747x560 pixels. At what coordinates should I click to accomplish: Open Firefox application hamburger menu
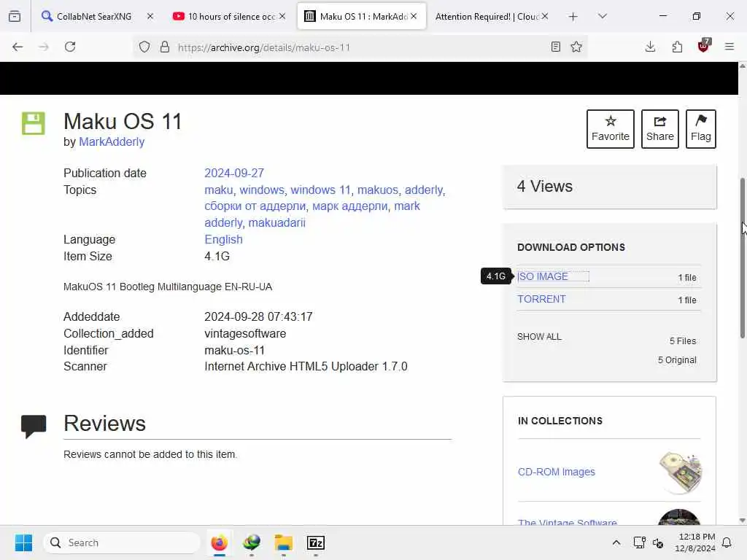tap(729, 47)
